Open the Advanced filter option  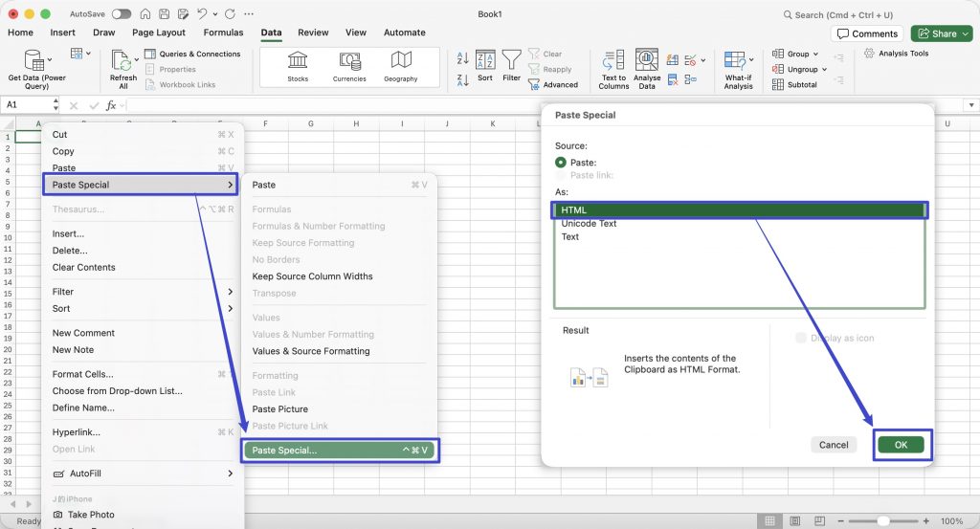pyautogui.click(x=554, y=84)
